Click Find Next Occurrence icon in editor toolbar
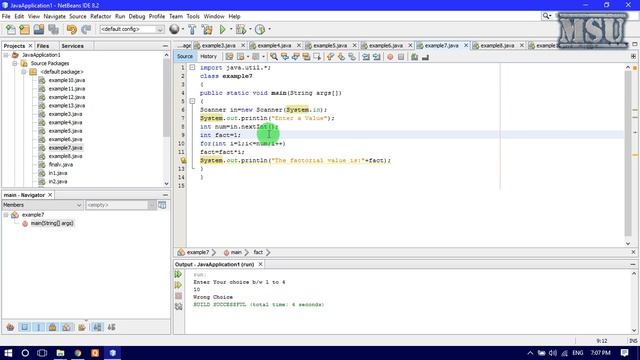This screenshot has height=360, width=640. pos(296,57)
